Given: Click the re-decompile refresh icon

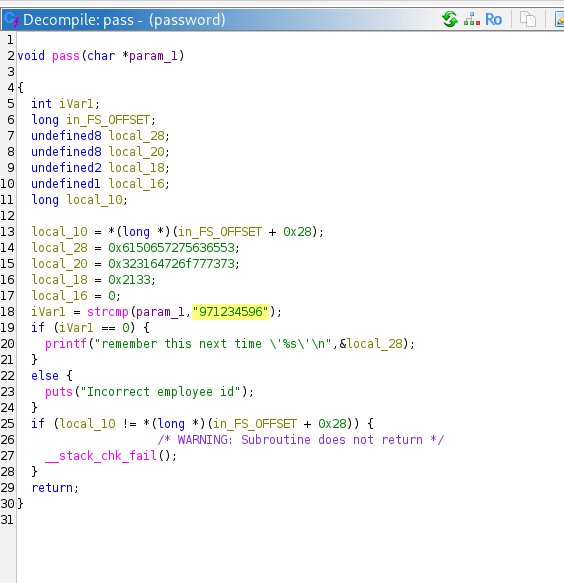Looking at the screenshot, I should click(450, 19).
